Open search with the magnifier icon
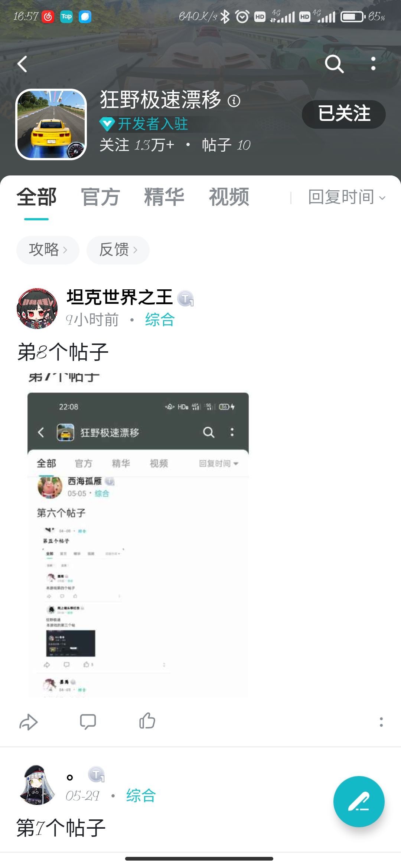Screen dimensions: 401x868 pos(334,64)
